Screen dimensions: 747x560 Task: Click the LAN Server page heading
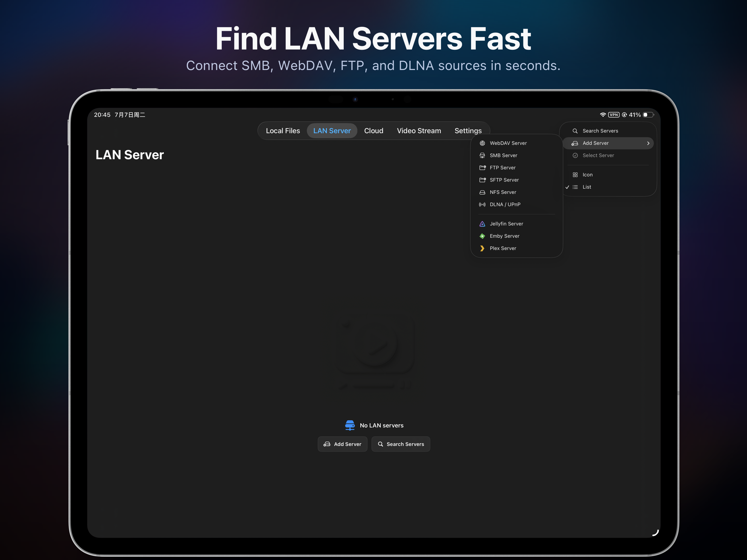point(130,155)
